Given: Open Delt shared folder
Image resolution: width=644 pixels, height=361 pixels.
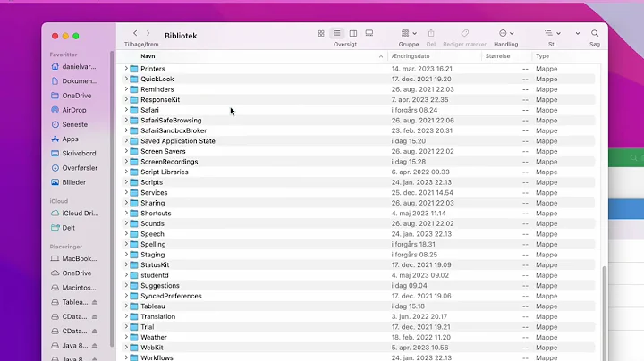Looking at the screenshot, I should click(x=63, y=228).
